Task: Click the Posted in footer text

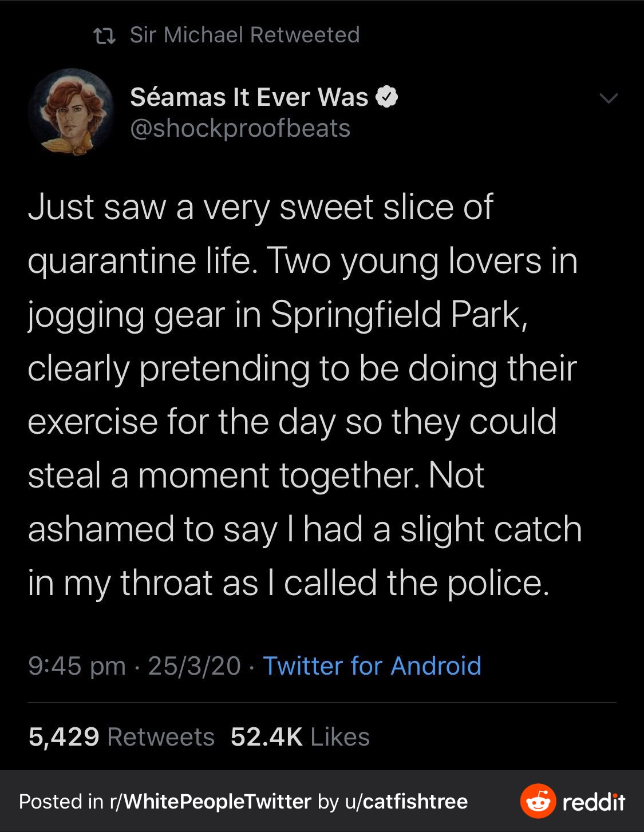Action: [61, 802]
